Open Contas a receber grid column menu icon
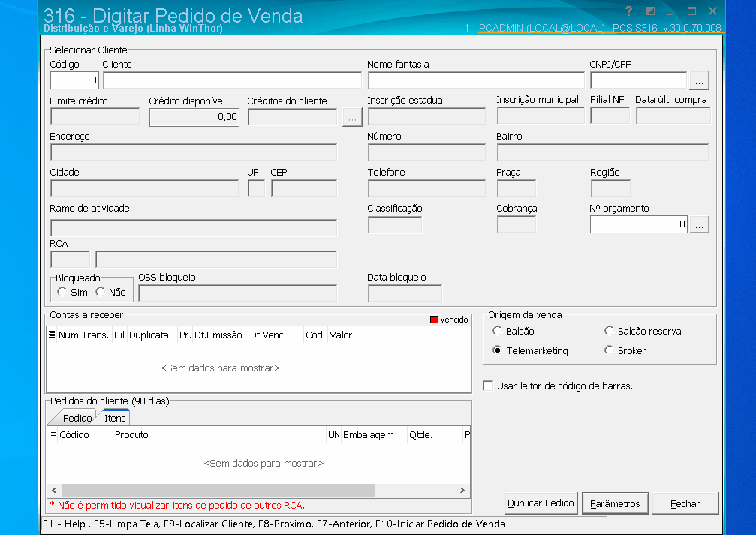This screenshot has height=535, width=756. [52, 335]
